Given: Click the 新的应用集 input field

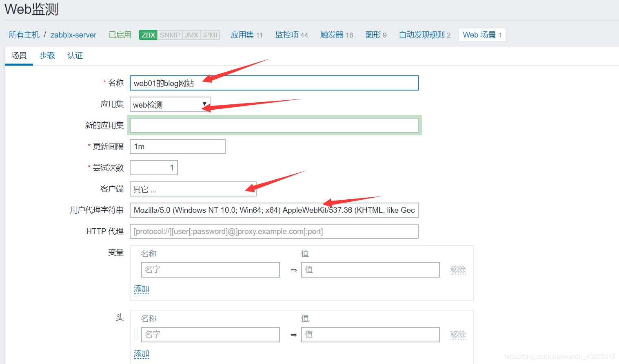Looking at the screenshot, I should [x=274, y=126].
